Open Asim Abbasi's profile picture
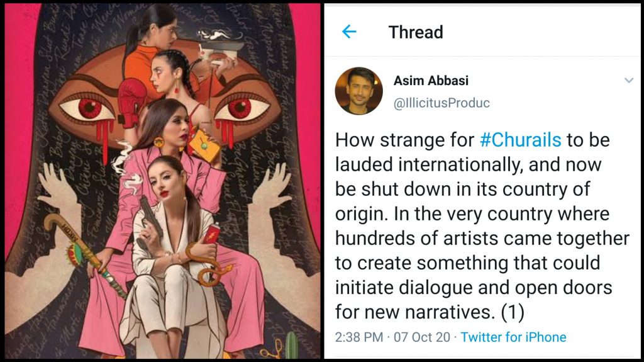644x362 pixels. click(x=358, y=91)
